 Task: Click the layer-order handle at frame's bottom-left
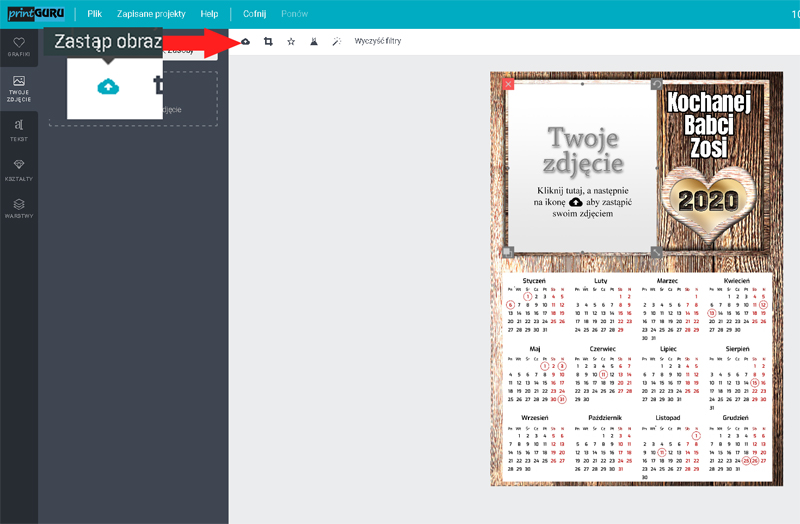click(x=509, y=251)
